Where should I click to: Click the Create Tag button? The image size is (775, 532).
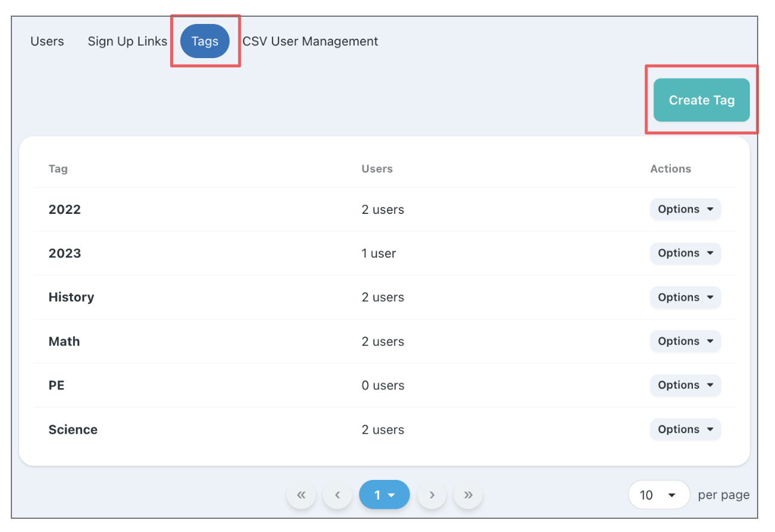pyautogui.click(x=701, y=100)
